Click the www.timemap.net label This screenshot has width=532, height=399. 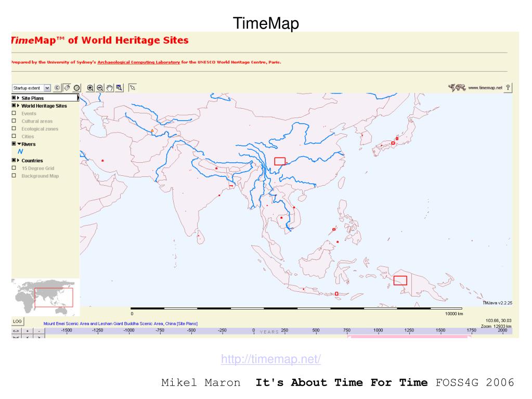(485, 87)
